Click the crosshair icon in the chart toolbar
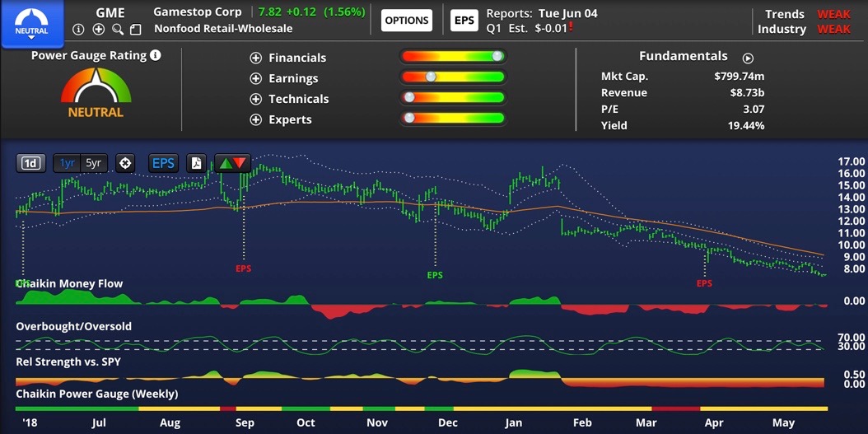 click(x=125, y=163)
